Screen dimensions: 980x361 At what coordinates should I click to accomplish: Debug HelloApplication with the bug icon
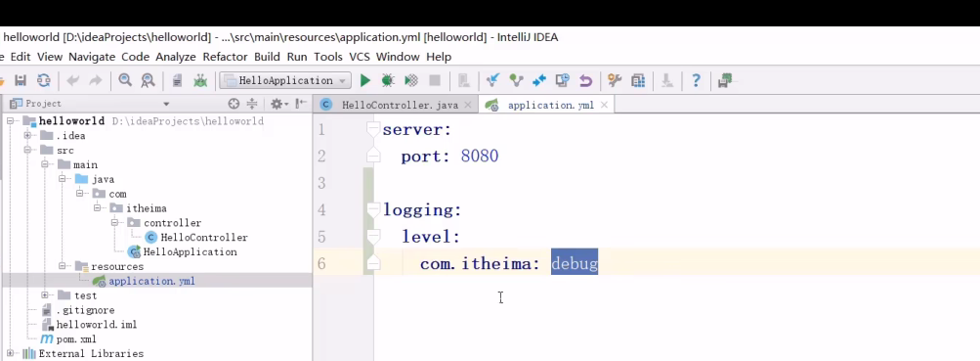(388, 80)
